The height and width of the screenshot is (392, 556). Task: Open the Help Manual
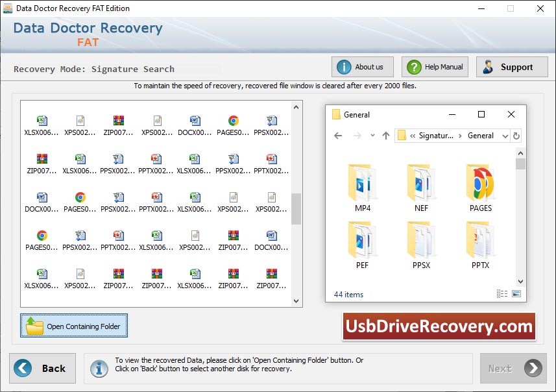click(x=435, y=67)
